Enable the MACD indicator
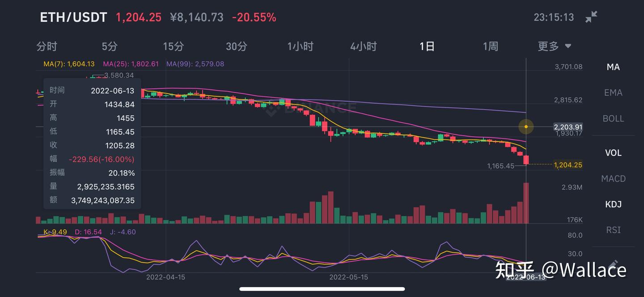Image resolution: width=644 pixels, height=297 pixels. click(613, 178)
